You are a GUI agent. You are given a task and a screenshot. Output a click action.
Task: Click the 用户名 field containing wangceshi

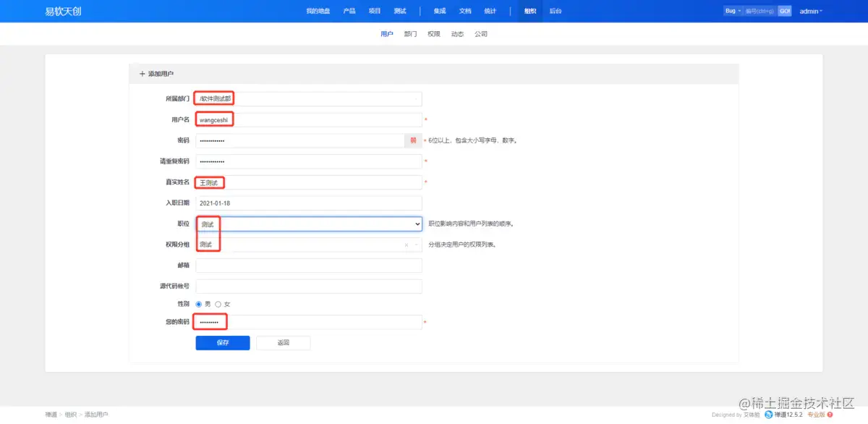pyautogui.click(x=309, y=119)
